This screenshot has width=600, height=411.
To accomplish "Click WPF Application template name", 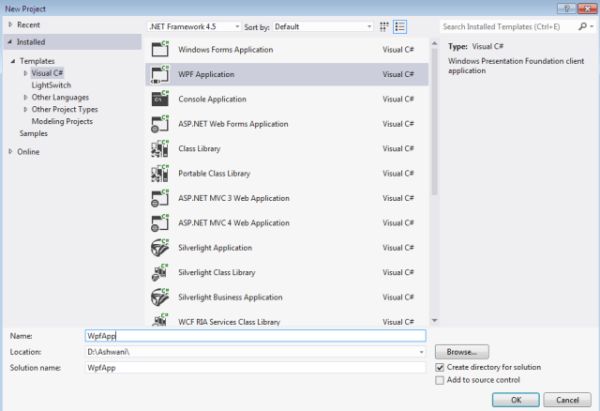I will tap(206, 74).
